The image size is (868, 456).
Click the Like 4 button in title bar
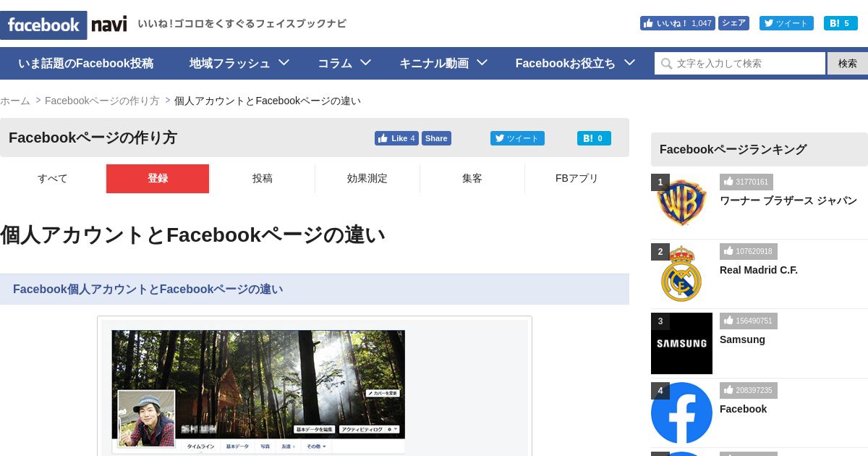pos(396,138)
